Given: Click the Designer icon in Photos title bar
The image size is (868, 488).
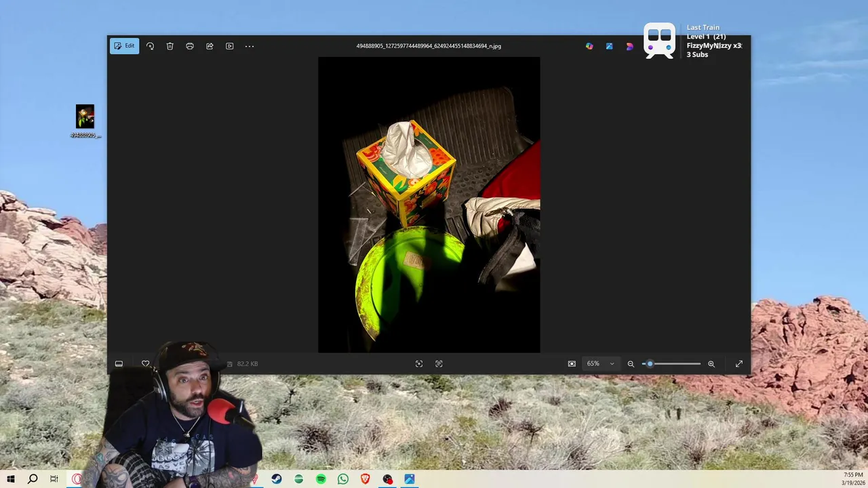Looking at the screenshot, I should 610,46.
